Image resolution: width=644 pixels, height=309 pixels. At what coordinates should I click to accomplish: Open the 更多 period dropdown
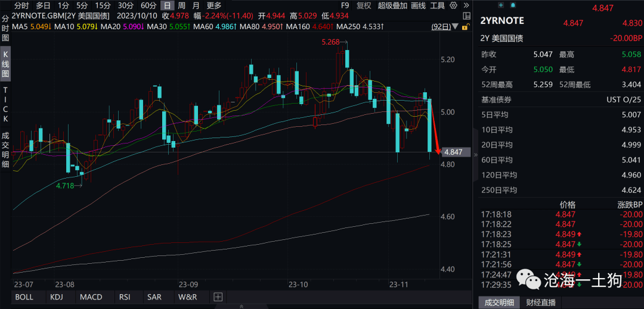[x=213, y=5]
